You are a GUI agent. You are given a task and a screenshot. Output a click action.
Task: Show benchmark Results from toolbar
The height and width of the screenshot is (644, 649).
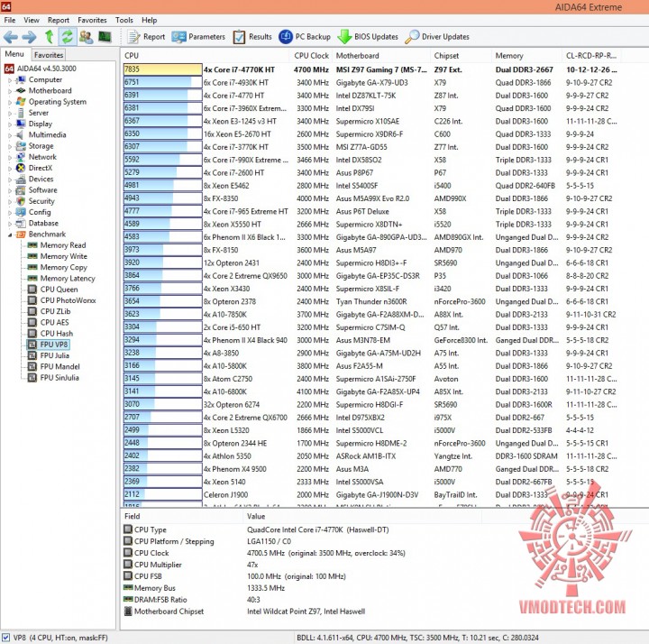tap(252, 37)
